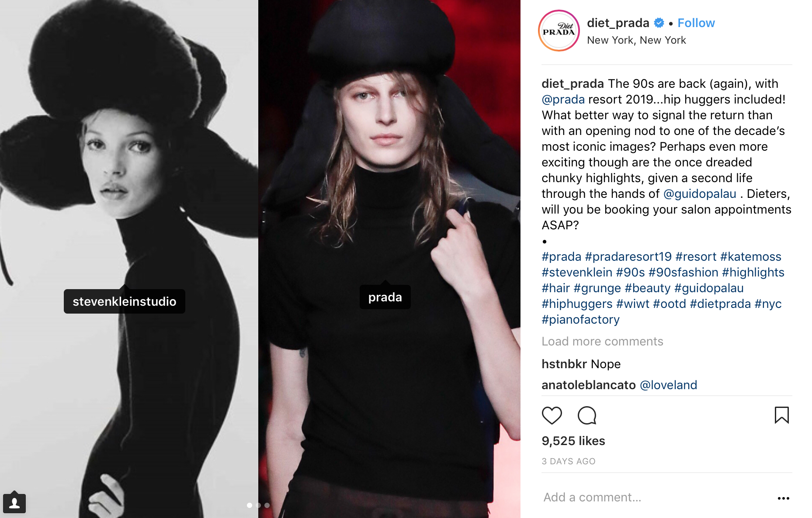Open the New York, New York location
Viewport: 812px width, 518px height.
(636, 40)
